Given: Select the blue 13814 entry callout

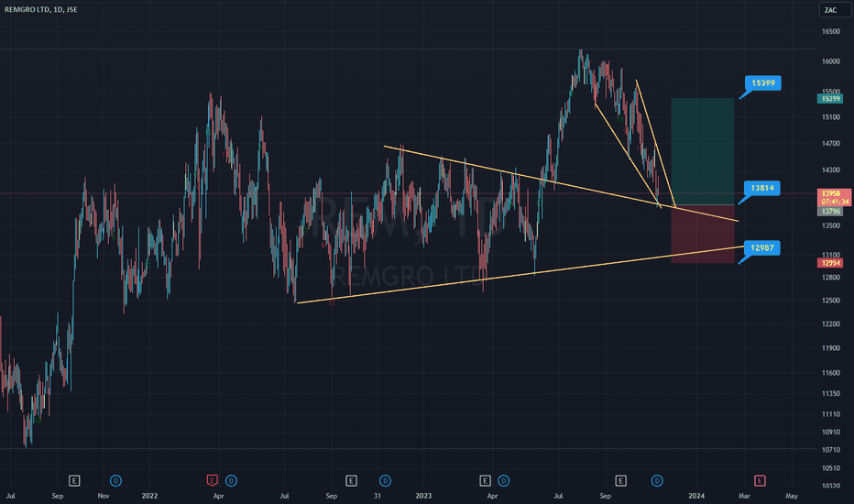Looking at the screenshot, I should coord(762,188).
